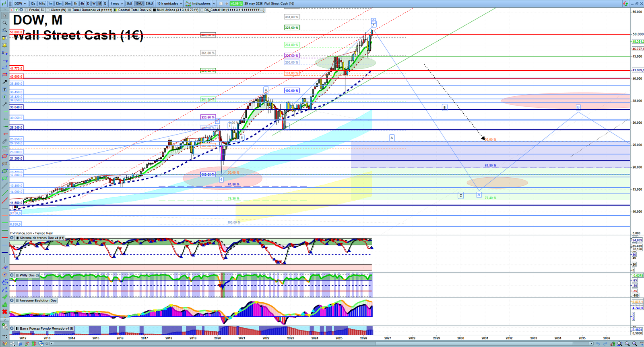Click the Indicadores button

click(x=198, y=4)
